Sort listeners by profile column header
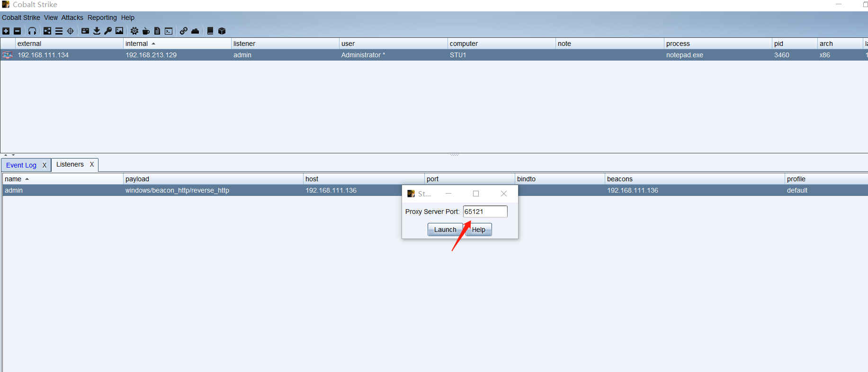This screenshot has width=868, height=372. tap(826, 179)
